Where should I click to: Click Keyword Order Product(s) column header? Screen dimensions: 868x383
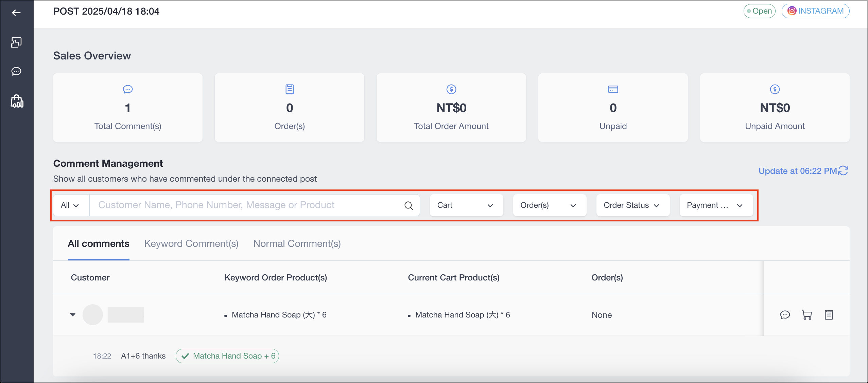pos(276,277)
